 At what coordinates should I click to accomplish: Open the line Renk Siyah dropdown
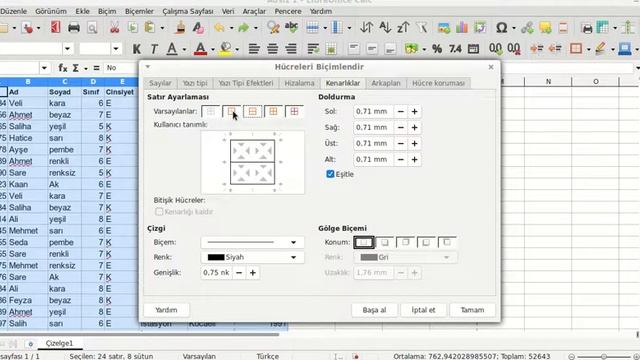tap(252, 258)
